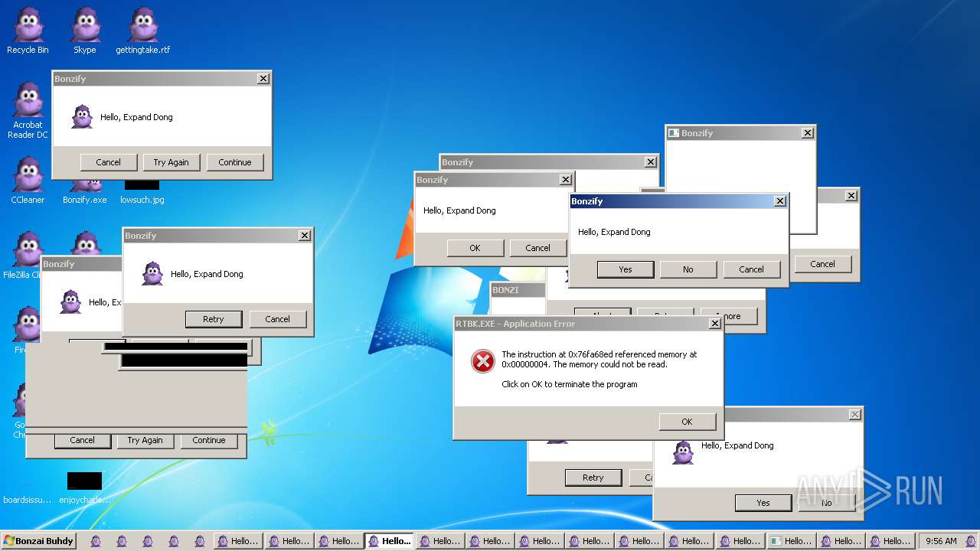Click No in active Bonzify Yes/No/Cancel dialog

[x=688, y=269]
